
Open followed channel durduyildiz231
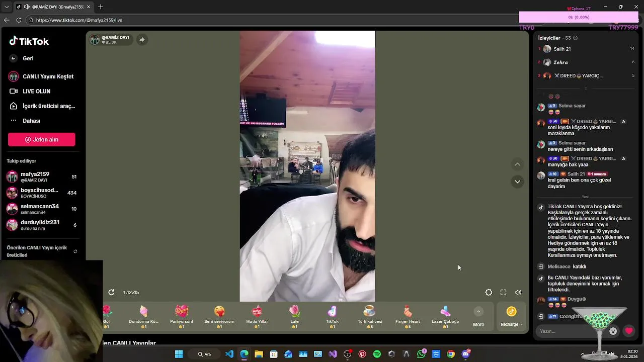[41, 225]
